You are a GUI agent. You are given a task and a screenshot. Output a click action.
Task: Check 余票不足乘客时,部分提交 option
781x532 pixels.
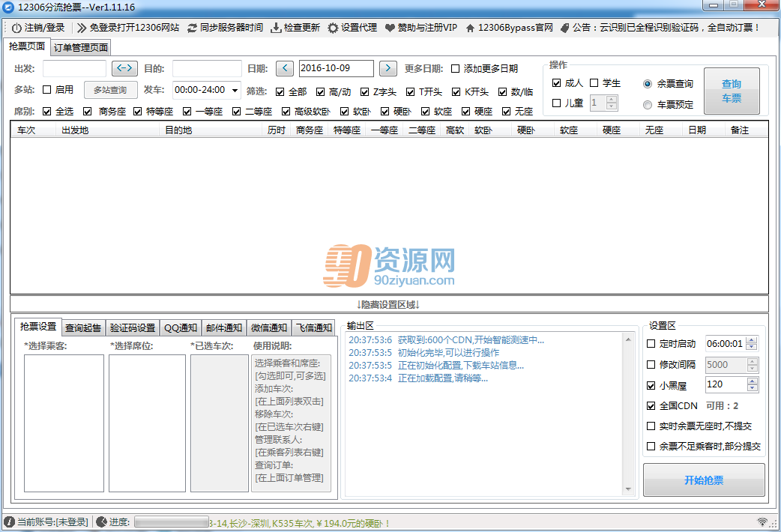(651, 447)
